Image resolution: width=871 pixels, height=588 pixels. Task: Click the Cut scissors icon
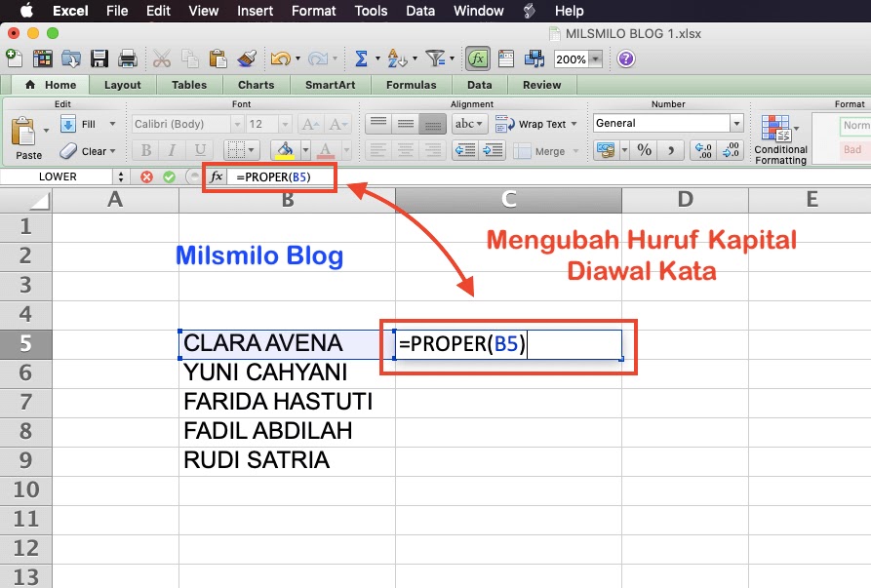162,59
